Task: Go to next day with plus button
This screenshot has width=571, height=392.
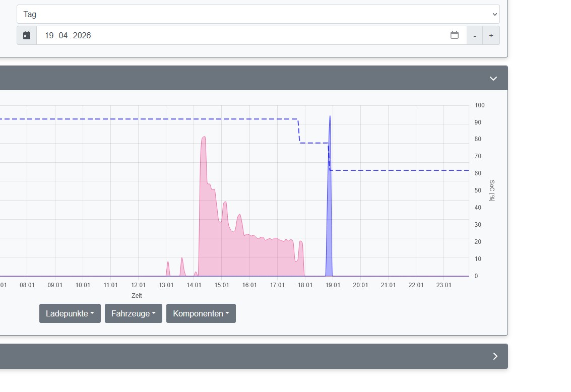Action: 491,36
